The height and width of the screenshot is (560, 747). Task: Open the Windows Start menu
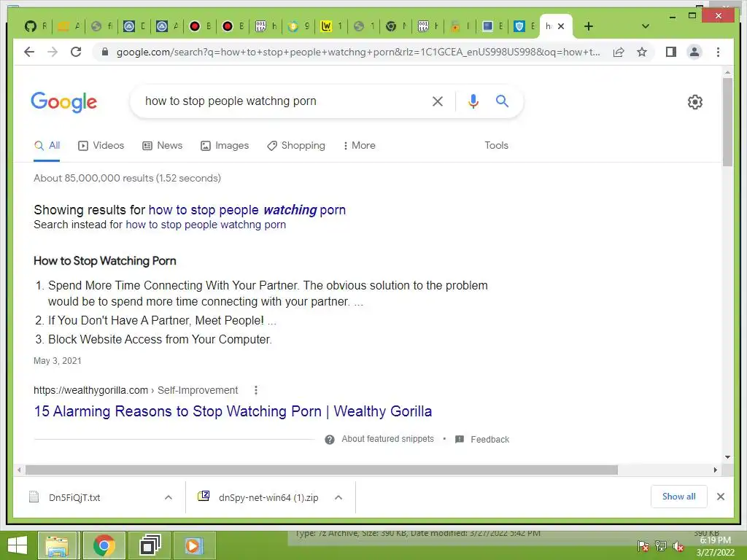[x=18, y=545]
